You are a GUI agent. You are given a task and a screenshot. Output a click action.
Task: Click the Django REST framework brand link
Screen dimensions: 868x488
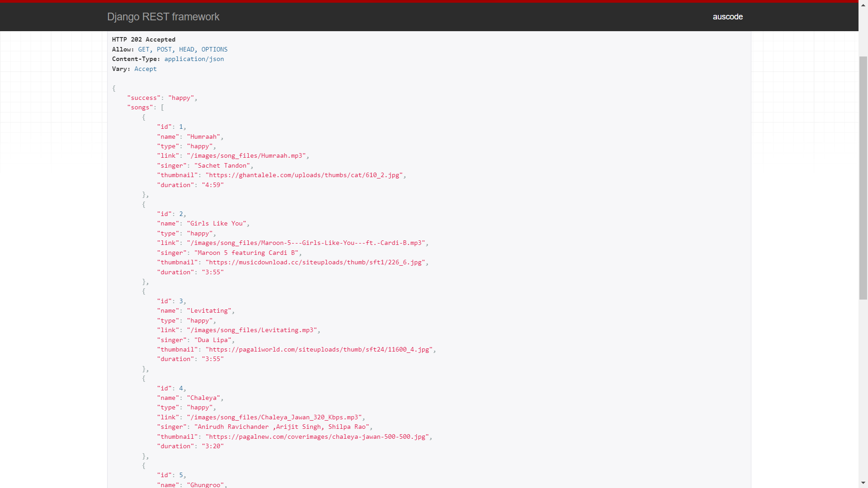163,17
